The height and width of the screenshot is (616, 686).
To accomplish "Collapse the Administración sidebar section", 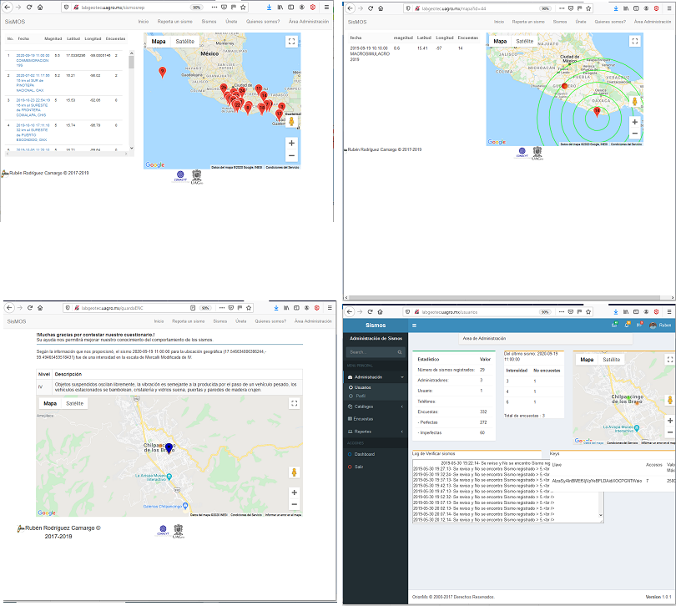I will [401, 377].
